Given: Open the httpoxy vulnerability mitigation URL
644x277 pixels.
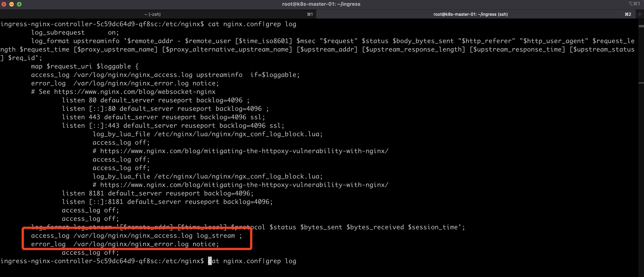Looking at the screenshot, I should [x=240, y=151].
